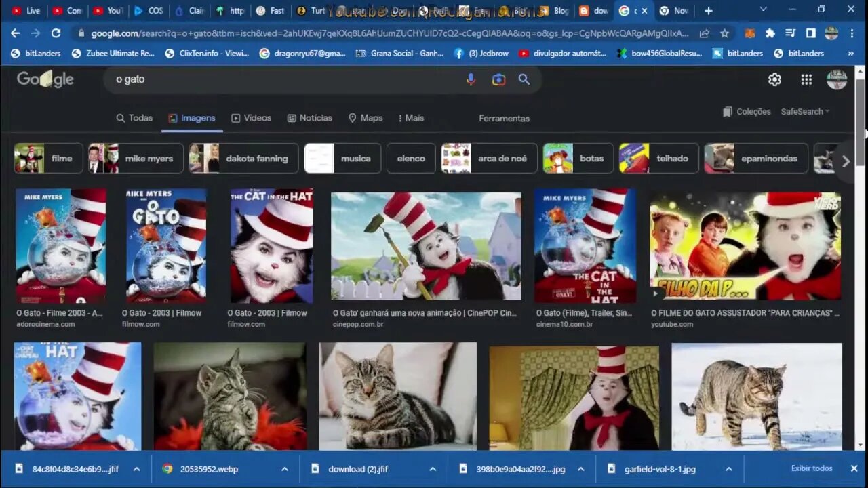Viewport: 868px width, 488px height.
Task: Click the vertical page scrollbar
Action: tap(861, 122)
